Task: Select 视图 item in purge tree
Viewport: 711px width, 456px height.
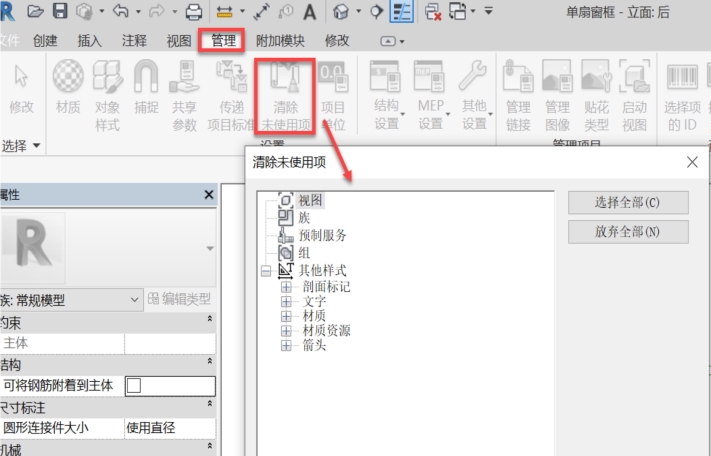Action: click(310, 200)
